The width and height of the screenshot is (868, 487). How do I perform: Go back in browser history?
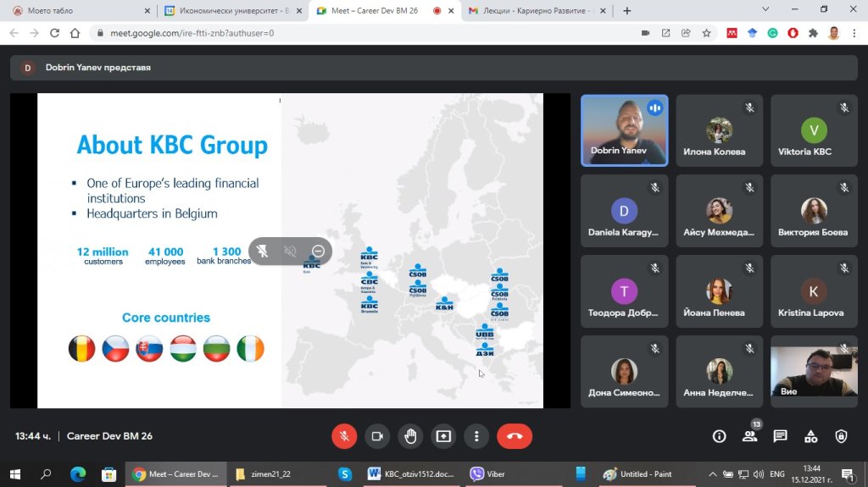[x=14, y=33]
